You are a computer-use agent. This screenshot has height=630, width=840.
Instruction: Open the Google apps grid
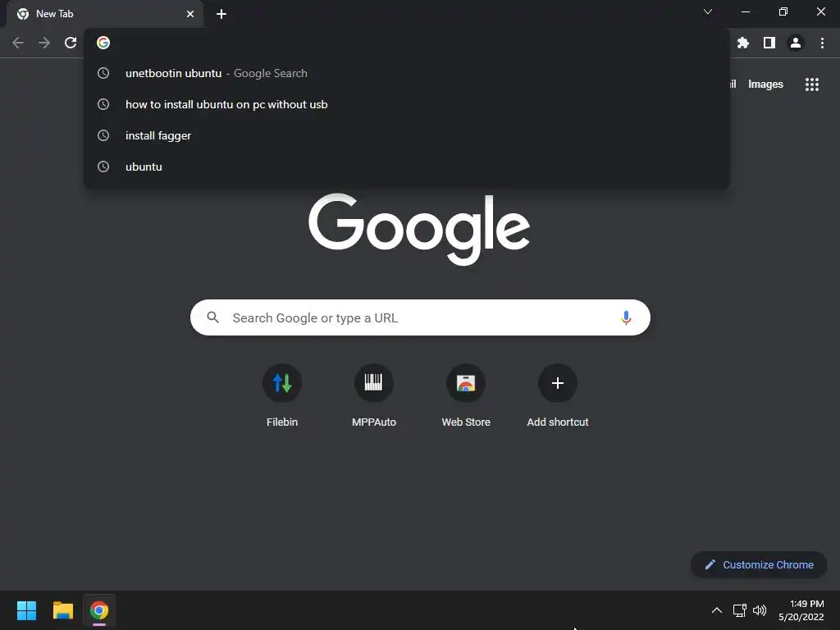click(x=812, y=84)
